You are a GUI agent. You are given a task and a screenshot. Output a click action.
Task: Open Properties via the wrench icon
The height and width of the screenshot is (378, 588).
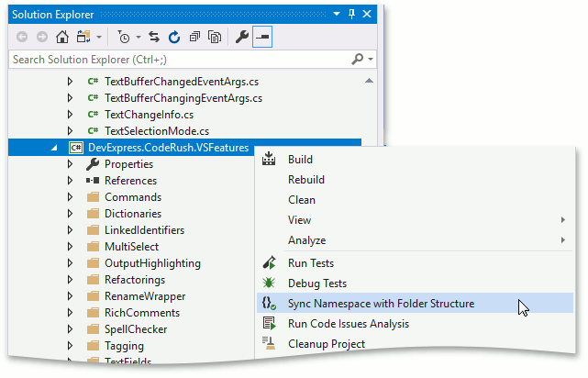pos(242,38)
